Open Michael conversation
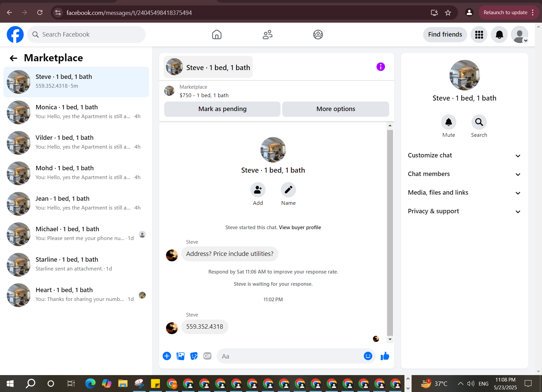This screenshot has width=542, height=392. pyautogui.click(x=76, y=234)
